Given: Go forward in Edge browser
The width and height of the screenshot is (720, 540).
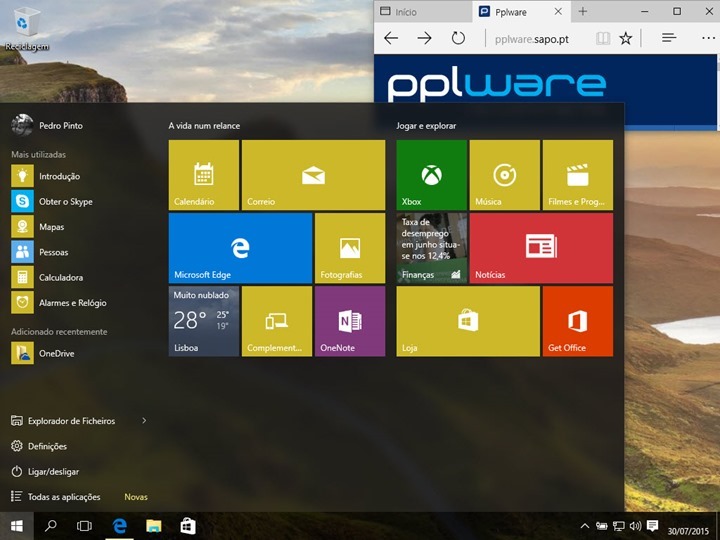Looking at the screenshot, I should coord(425,38).
